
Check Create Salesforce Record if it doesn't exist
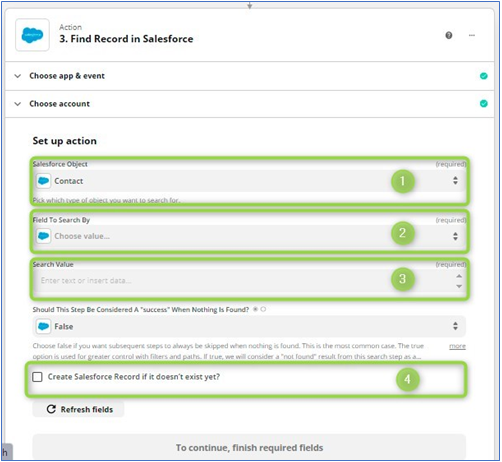coord(37,377)
